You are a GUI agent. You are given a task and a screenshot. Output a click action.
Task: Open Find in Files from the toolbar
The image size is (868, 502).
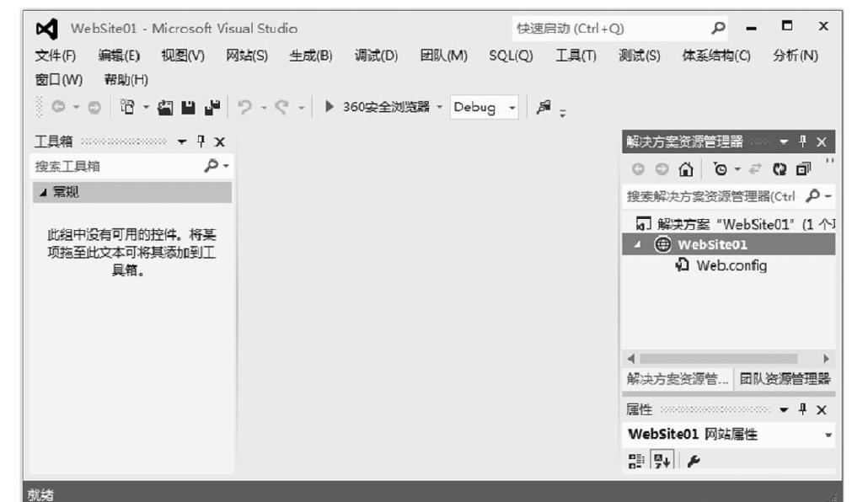pos(544,107)
